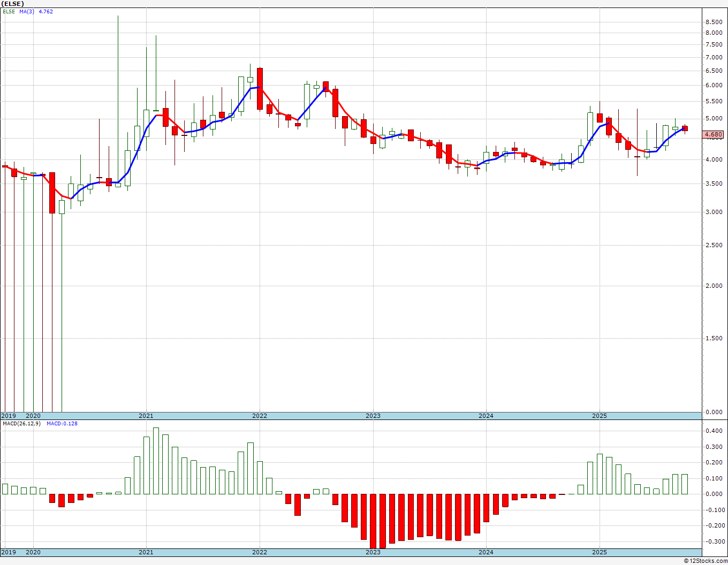Select the ELSE series legend label

9,12
